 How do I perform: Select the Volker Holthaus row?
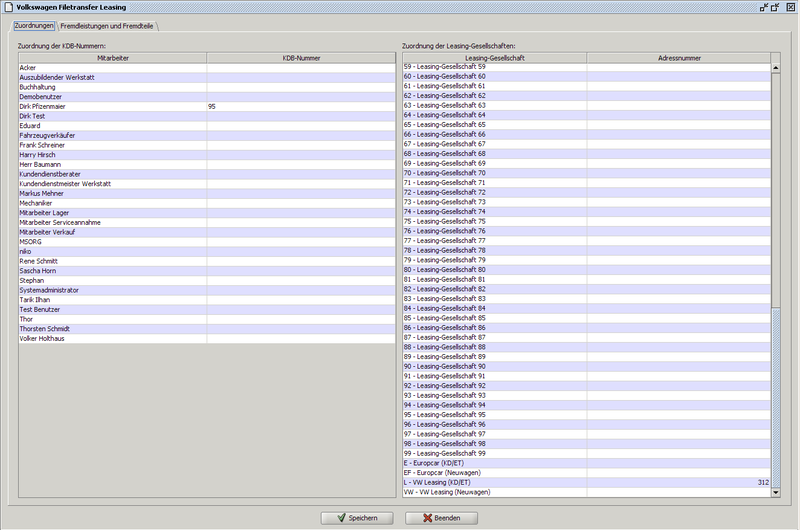pyautogui.click(x=207, y=339)
